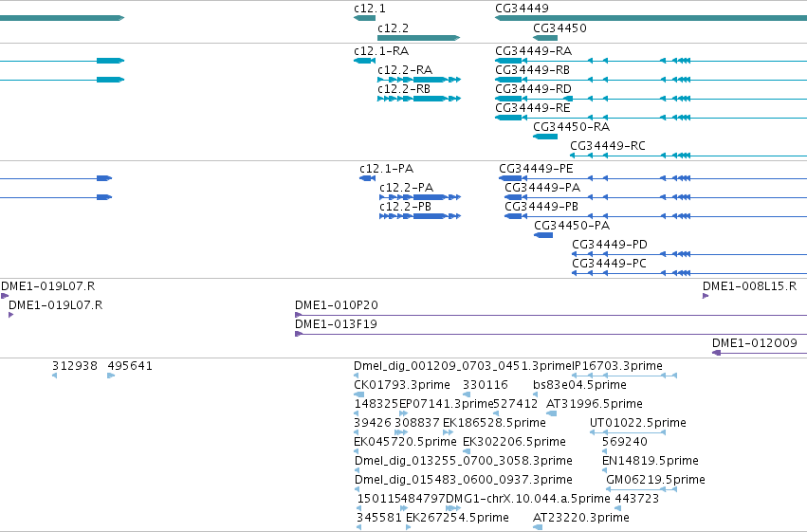Click the AT31996.5prime EST label
Screen dimensions: 807x532
point(595,405)
